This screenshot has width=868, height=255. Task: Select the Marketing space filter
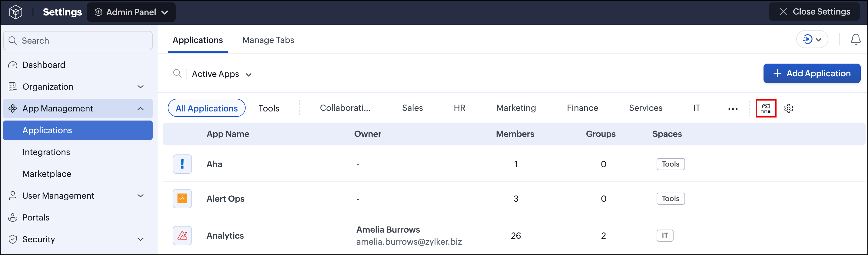tap(516, 108)
